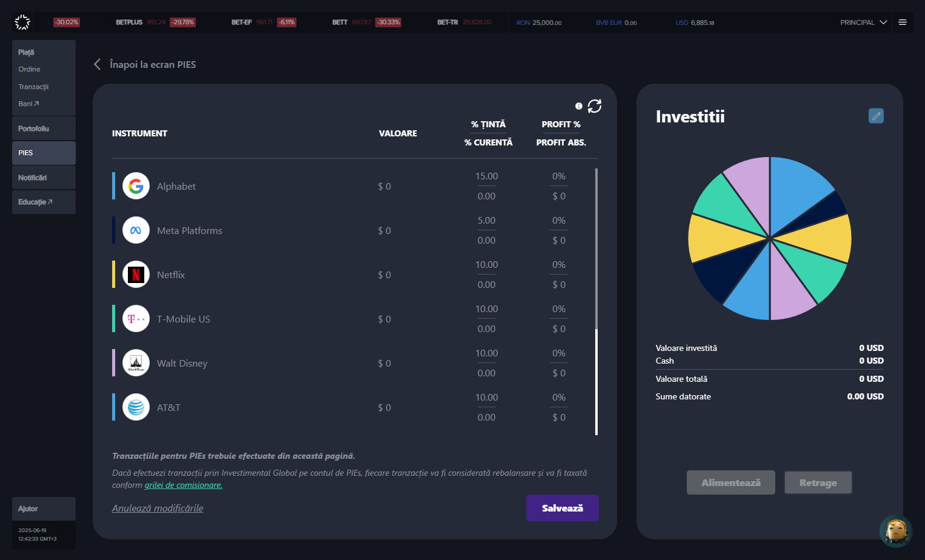925x560 pixels.
Task: Open Ordine in the sidebar
Action: coord(29,69)
